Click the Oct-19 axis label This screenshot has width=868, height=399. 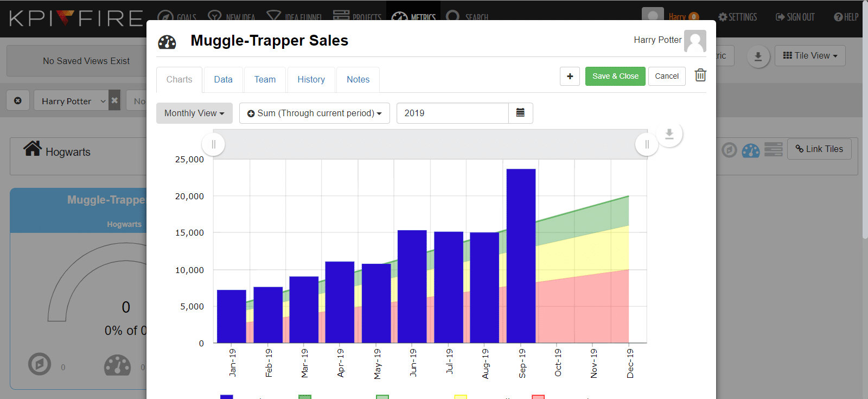(558, 363)
